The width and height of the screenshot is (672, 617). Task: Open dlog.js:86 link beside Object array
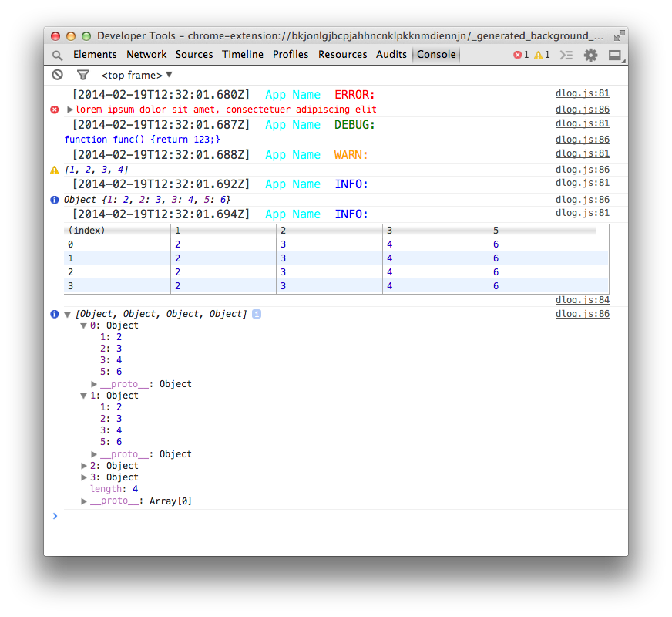583,314
